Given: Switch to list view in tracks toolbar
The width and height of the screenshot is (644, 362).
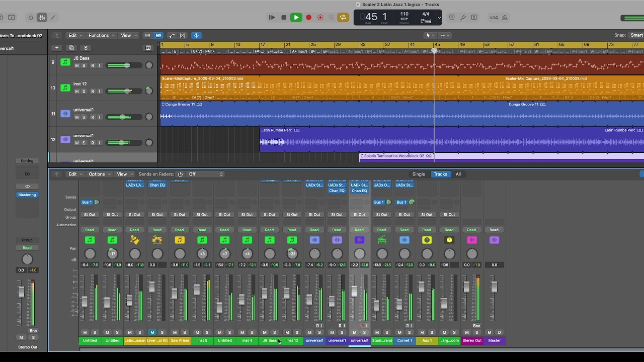Looking at the screenshot, I should pyautogui.click(x=158, y=36).
